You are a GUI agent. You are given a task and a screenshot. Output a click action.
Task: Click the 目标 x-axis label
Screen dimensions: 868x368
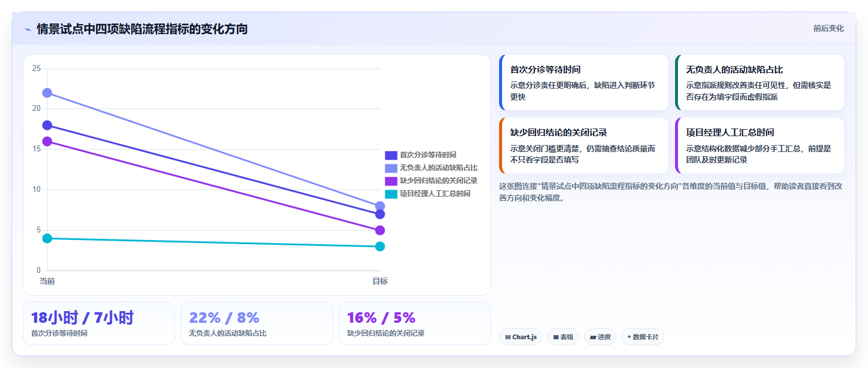point(380,281)
